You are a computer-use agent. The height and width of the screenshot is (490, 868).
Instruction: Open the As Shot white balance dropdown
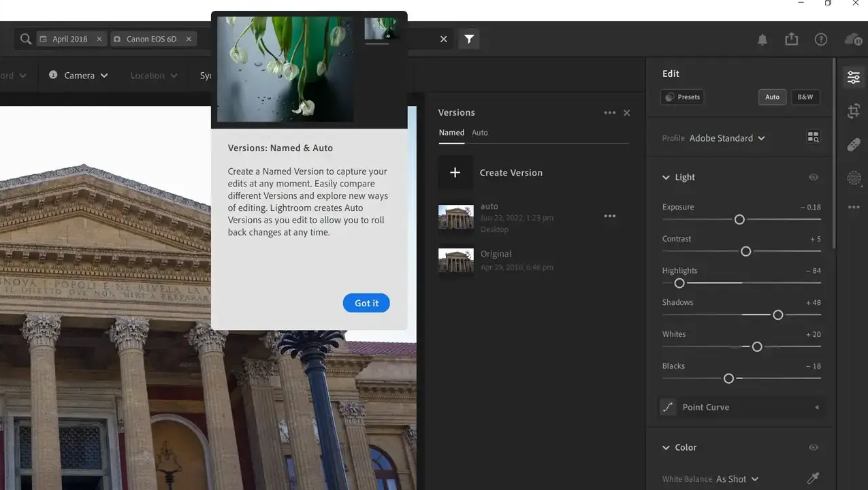tap(737, 479)
